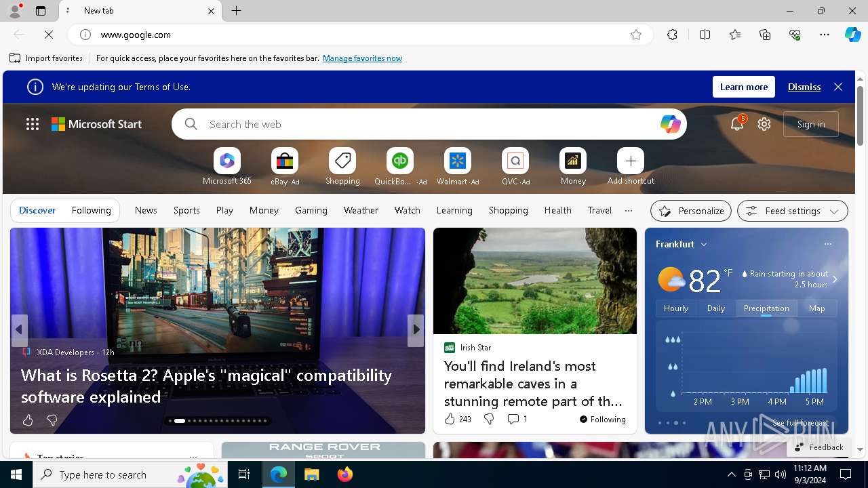The height and width of the screenshot is (488, 868).
Task: Open the Windows Start menu
Action: [x=16, y=474]
